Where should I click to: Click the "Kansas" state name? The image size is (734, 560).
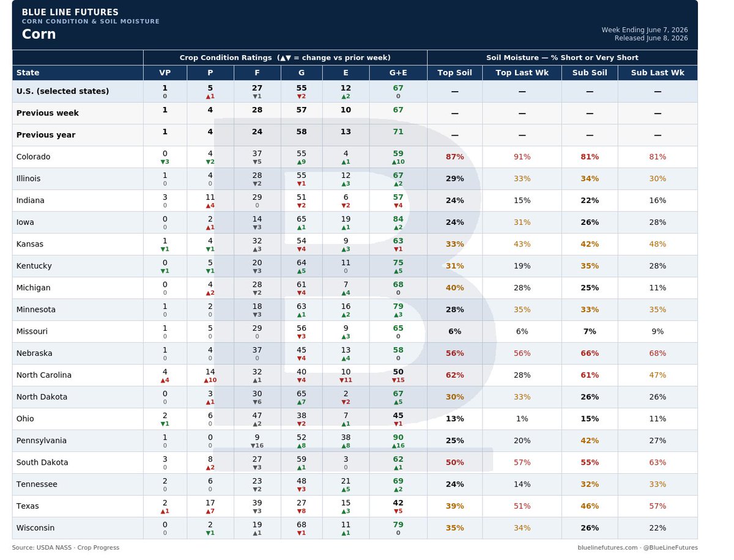30,244
